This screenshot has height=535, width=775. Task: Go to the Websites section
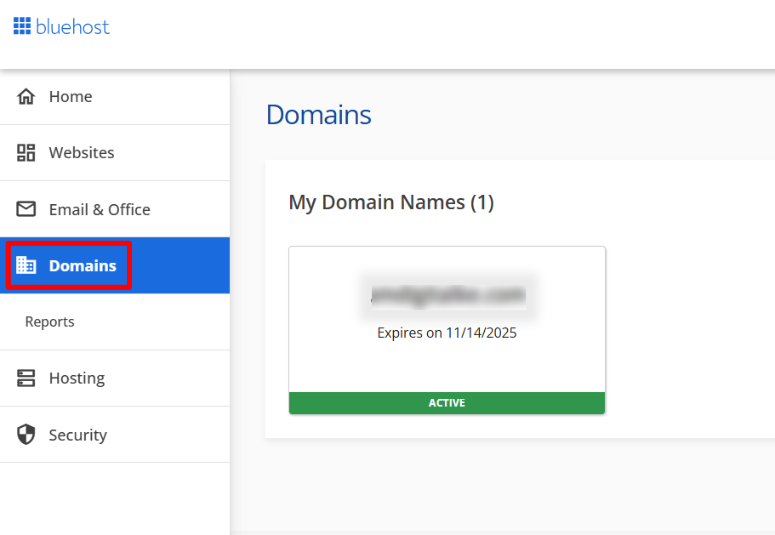pos(115,153)
